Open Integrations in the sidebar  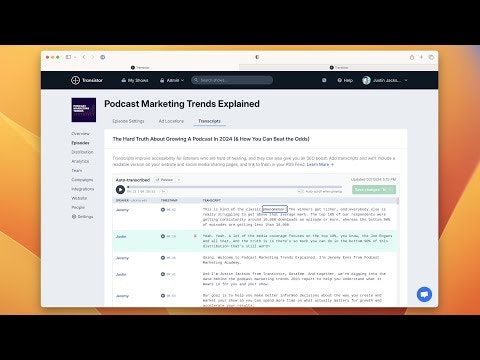[x=83, y=189]
